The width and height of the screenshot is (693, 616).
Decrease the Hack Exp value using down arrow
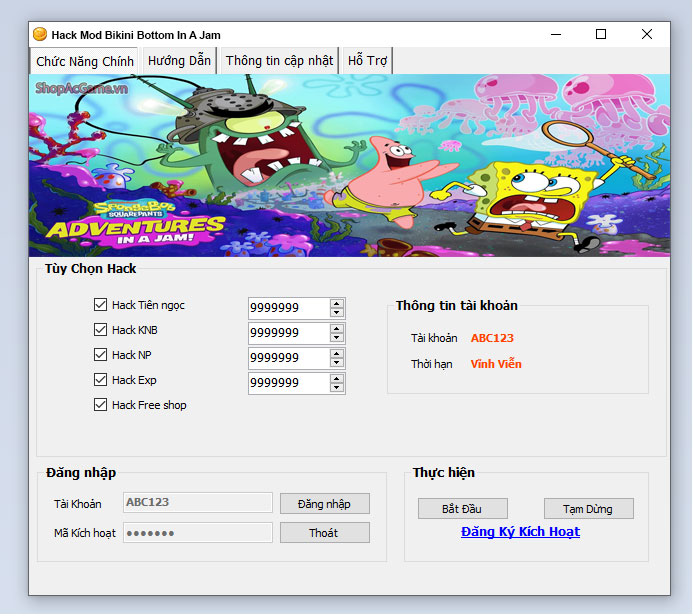[337, 388]
